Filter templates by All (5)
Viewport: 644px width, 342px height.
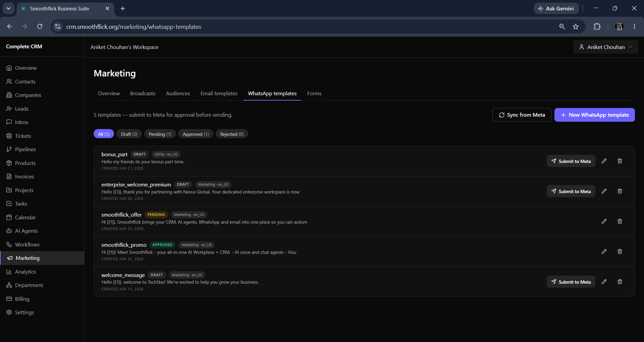click(x=104, y=134)
